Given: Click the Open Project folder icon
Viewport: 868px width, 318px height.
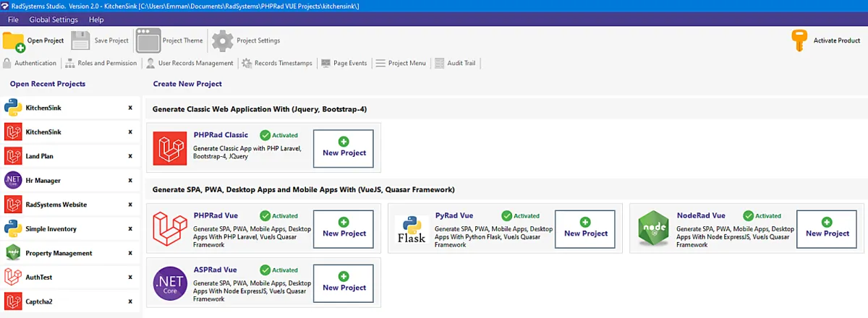Looking at the screenshot, I should click(14, 41).
